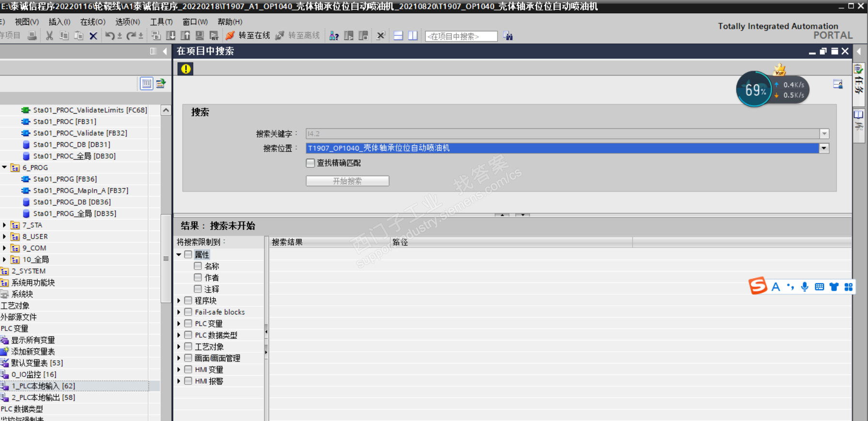This screenshot has width=868, height=421.
Task: Click the delete X icon in toolbar
Action: click(x=93, y=36)
